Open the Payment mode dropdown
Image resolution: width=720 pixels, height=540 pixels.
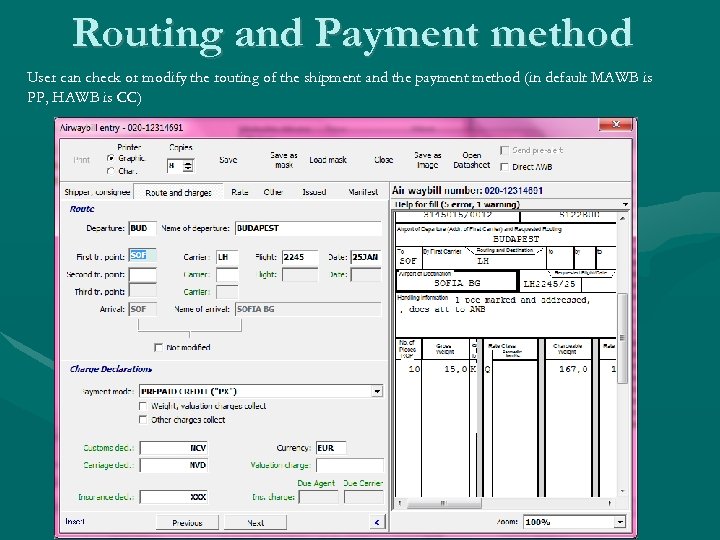pyautogui.click(x=377, y=391)
